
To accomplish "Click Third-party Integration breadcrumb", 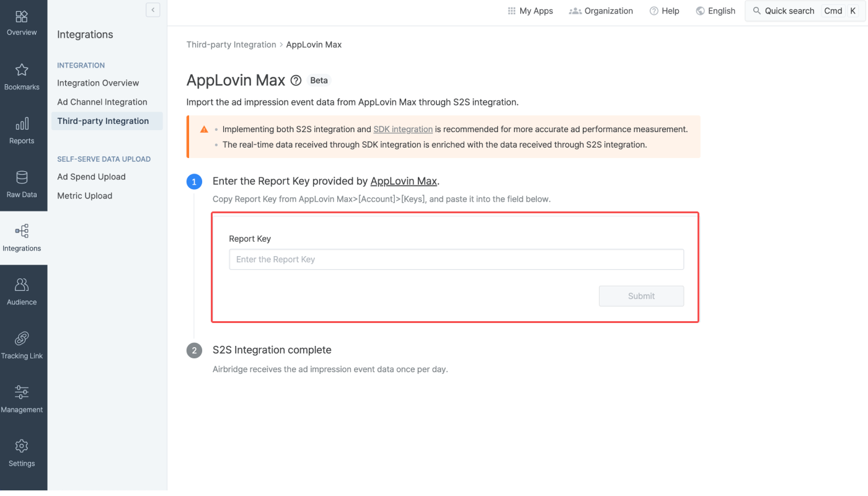I will point(231,45).
